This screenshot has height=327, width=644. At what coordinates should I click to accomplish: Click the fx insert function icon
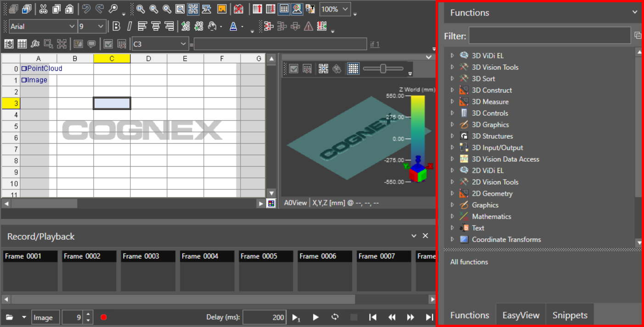(35, 44)
